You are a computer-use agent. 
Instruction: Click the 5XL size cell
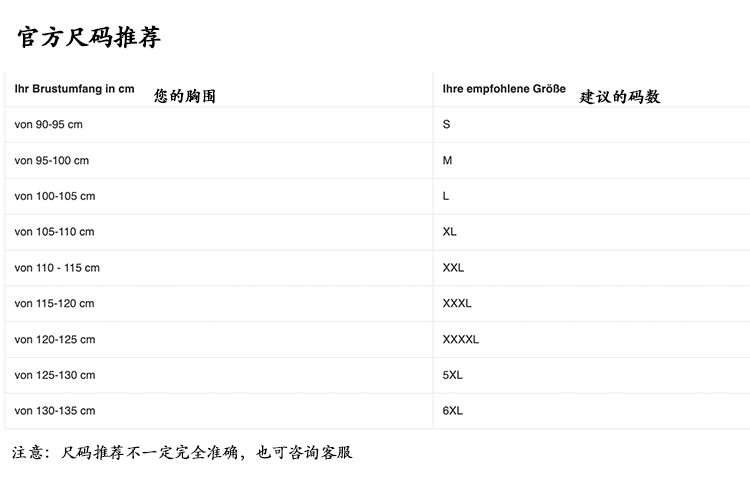[x=453, y=375]
